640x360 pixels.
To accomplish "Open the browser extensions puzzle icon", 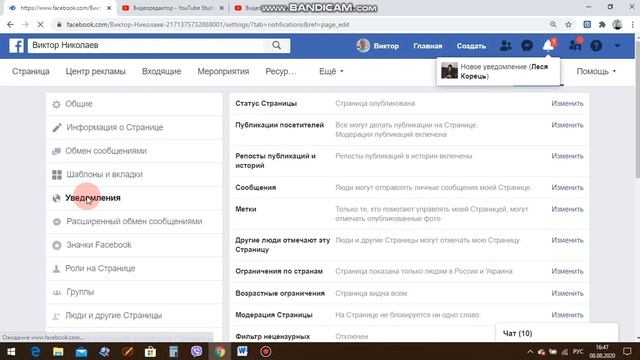I will click(602, 24).
